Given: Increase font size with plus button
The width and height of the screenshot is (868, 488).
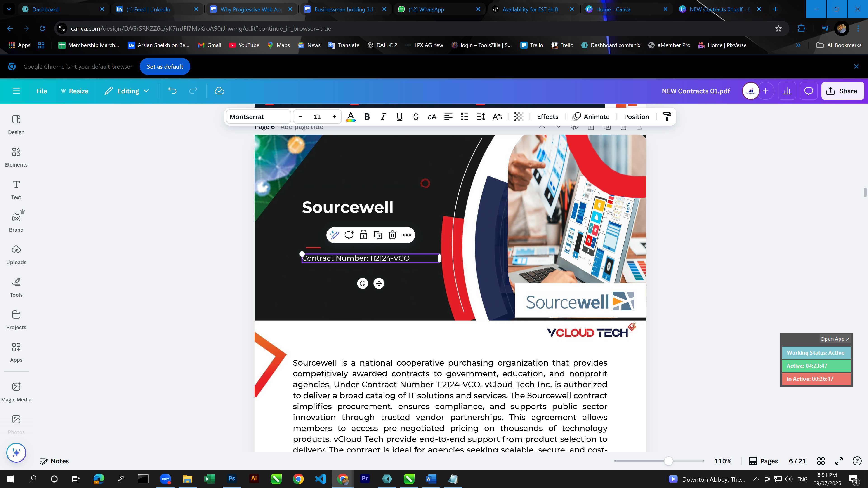Looking at the screenshot, I should coord(334,117).
